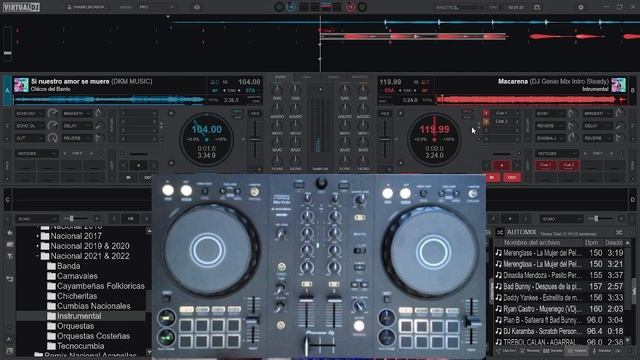Click AUTOMIX panel header icon

pos(500,232)
